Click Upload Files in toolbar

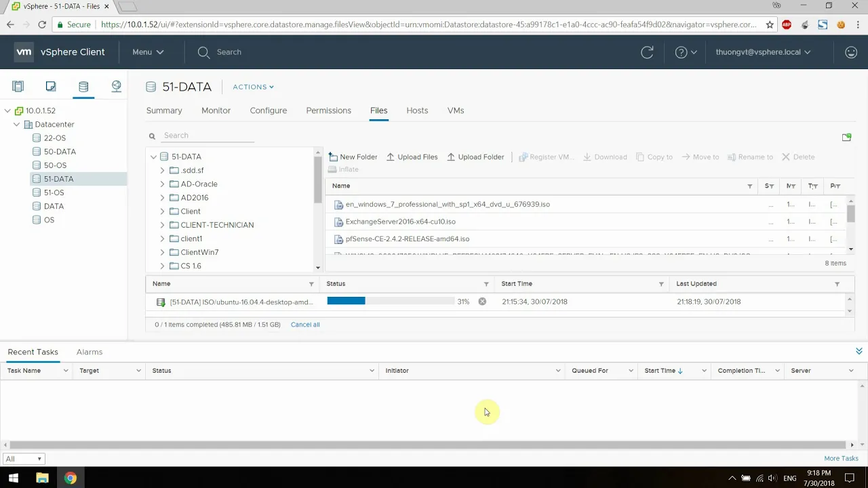click(412, 157)
